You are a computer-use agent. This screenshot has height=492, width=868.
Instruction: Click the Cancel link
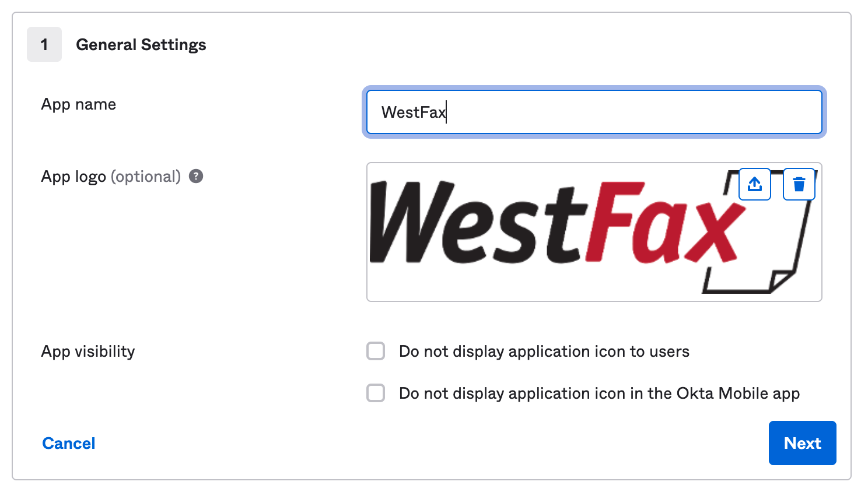click(69, 443)
